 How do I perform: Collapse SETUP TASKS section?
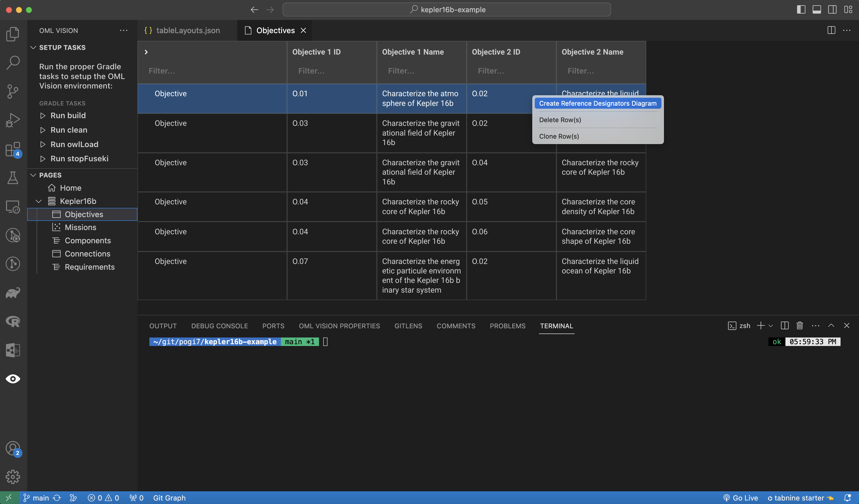33,47
